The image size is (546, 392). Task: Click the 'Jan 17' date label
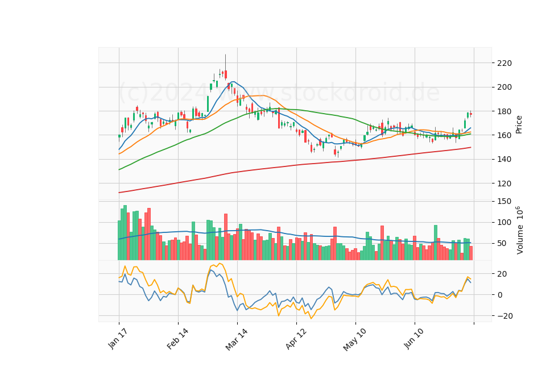pyautogui.click(x=118, y=339)
